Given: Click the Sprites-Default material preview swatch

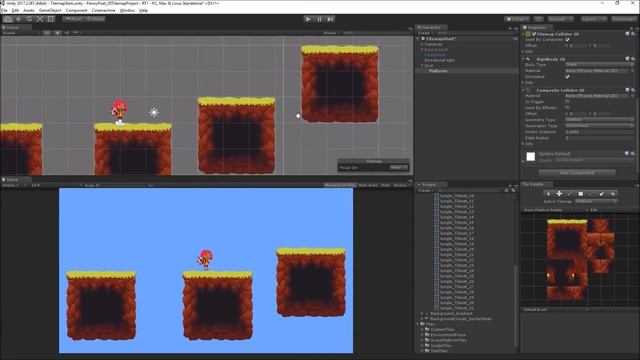Looking at the screenshot, I should click(x=531, y=157).
